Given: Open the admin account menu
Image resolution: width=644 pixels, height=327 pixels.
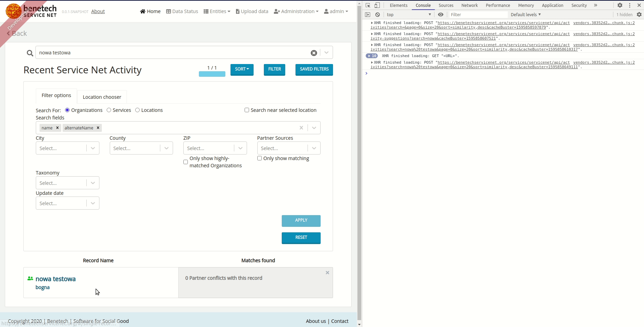Looking at the screenshot, I should [x=336, y=11].
